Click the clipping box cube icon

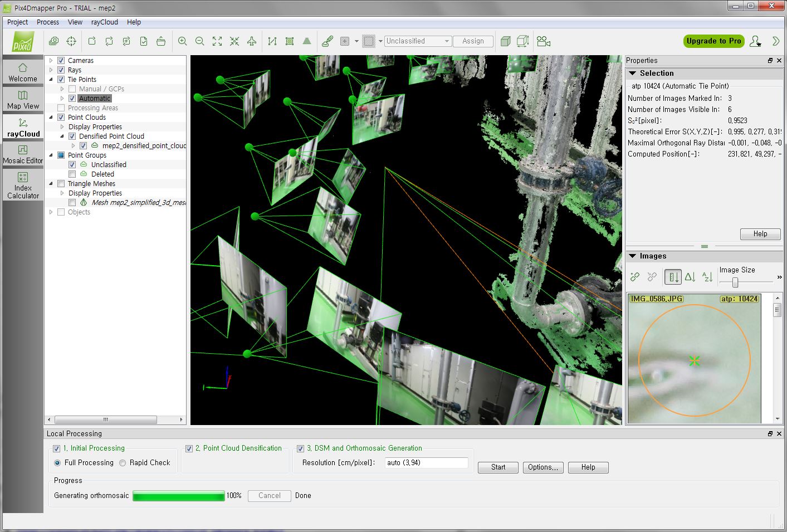click(505, 41)
